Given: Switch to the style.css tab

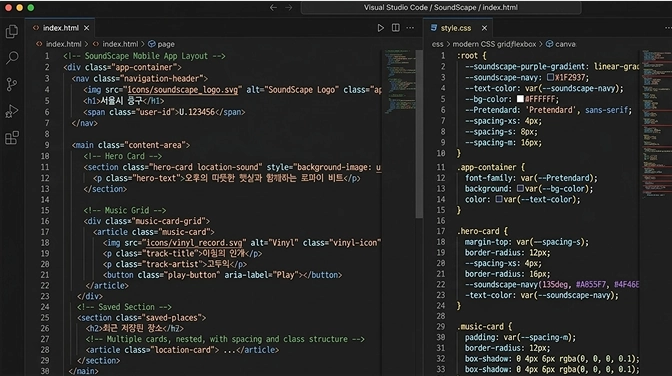Looking at the screenshot, I should coord(456,28).
